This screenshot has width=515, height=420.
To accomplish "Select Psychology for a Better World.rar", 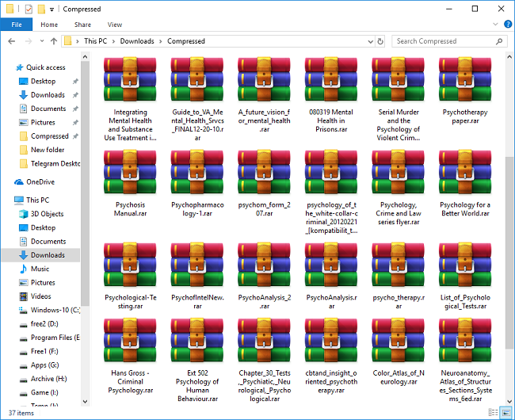I will pos(465,184).
